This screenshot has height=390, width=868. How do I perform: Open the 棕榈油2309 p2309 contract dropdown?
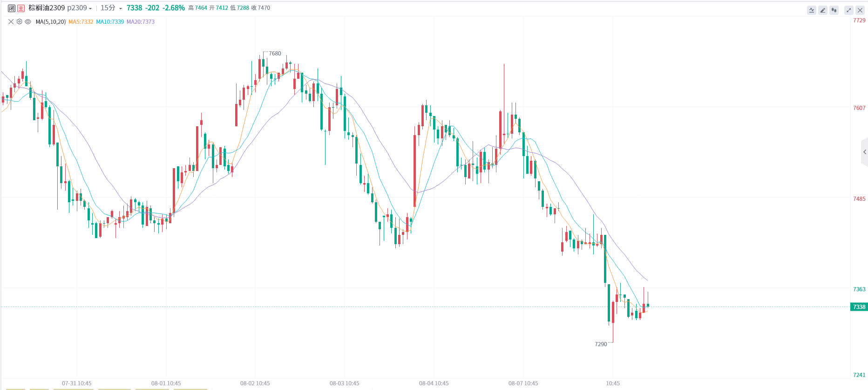[x=60, y=8]
